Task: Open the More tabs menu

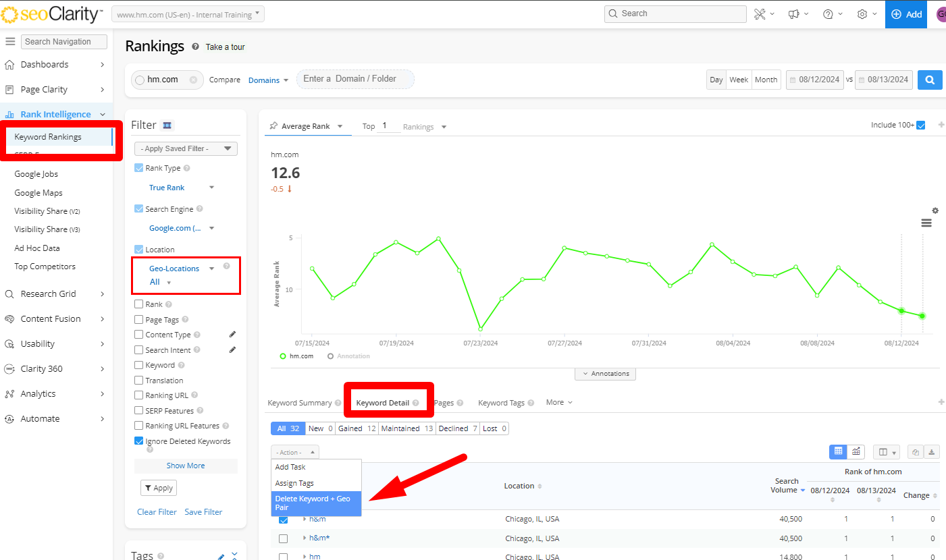Action: pyautogui.click(x=559, y=402)
